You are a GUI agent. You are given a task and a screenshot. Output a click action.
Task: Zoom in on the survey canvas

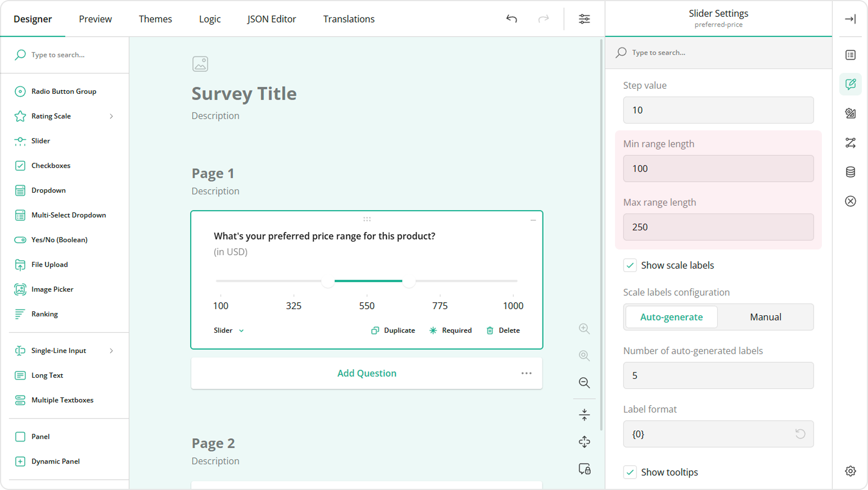pos(584,328)
